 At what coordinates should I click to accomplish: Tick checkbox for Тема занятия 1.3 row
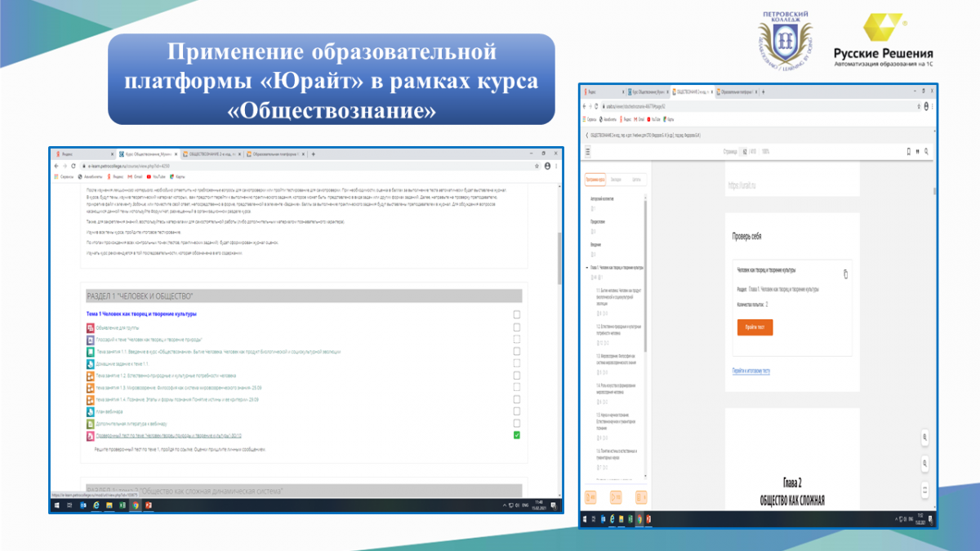[x=516, y=388]
